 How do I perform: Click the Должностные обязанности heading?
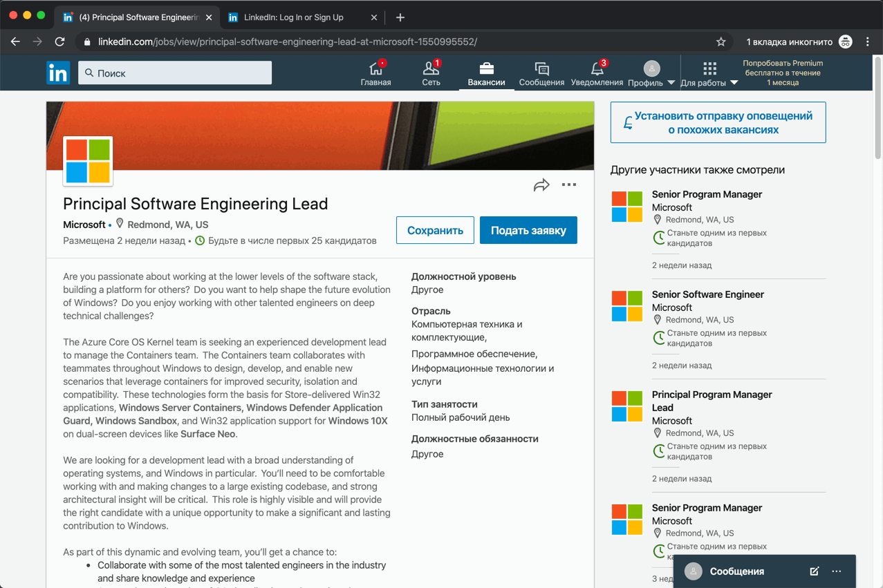click(475, 439)
